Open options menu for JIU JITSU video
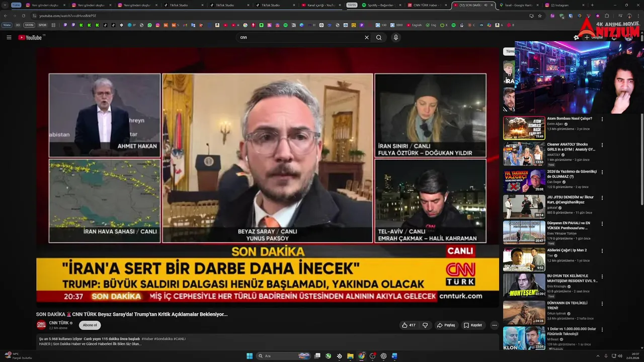 (602, 198)
